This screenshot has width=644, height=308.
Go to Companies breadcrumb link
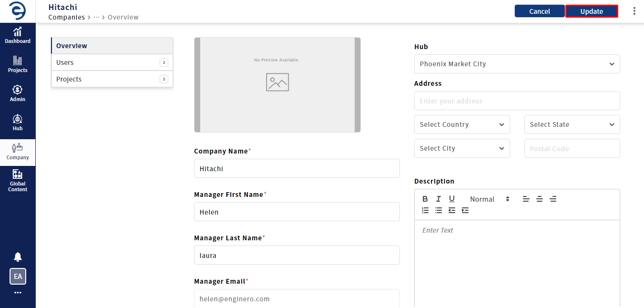coord(66,17)
